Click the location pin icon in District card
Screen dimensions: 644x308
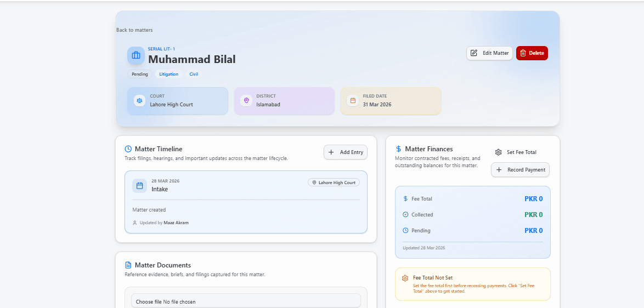(246, 101)
